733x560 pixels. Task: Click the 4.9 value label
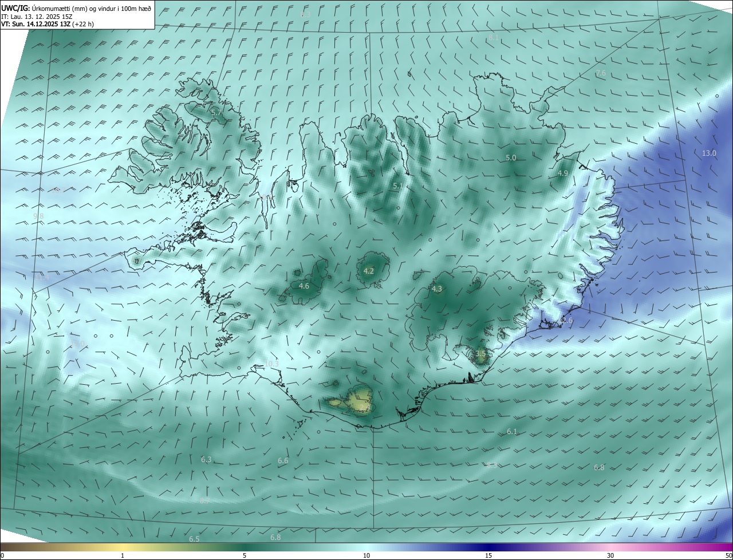(x=562, y=173)
